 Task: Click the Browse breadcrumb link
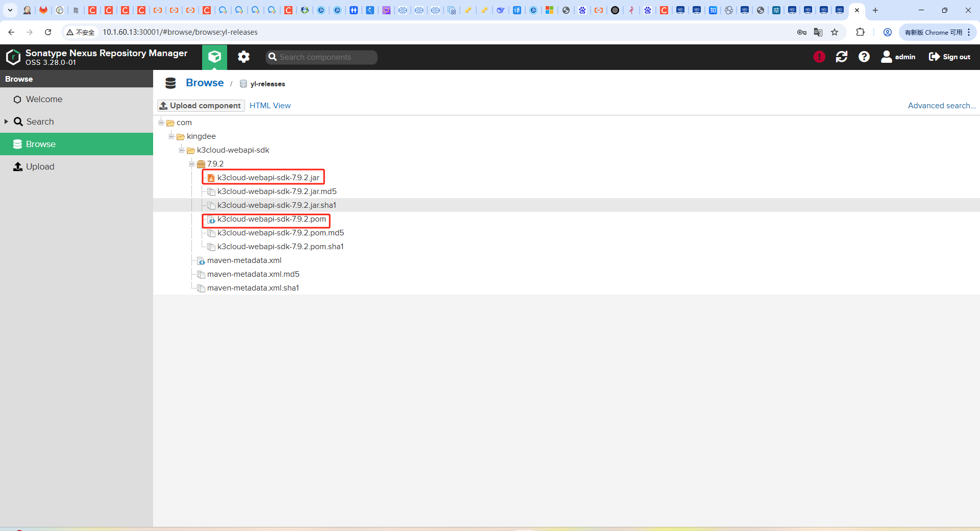(x=205, y=83)
